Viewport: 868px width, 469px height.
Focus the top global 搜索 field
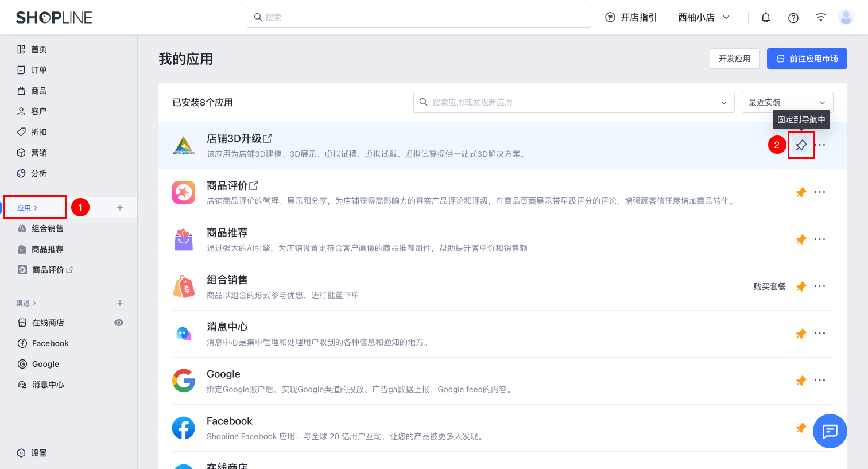pyautogui.click(x=419, y=17)
